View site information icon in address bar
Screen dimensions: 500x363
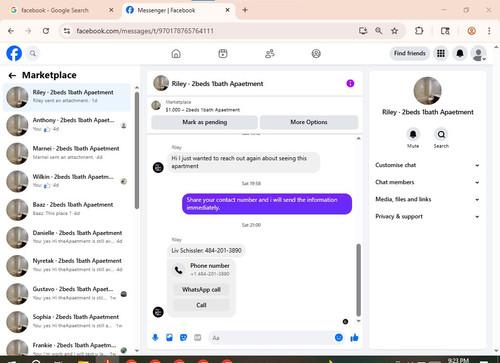(67, 31)
